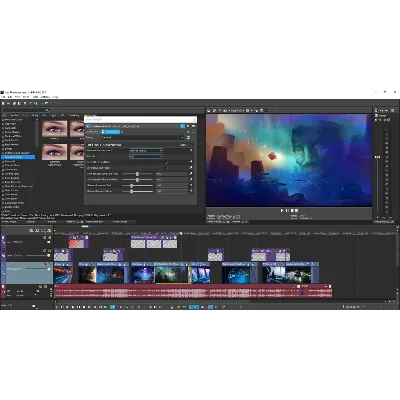Stop the video preview playback
Viewport: 400px width, 400px height.
[x=292, y=210]
